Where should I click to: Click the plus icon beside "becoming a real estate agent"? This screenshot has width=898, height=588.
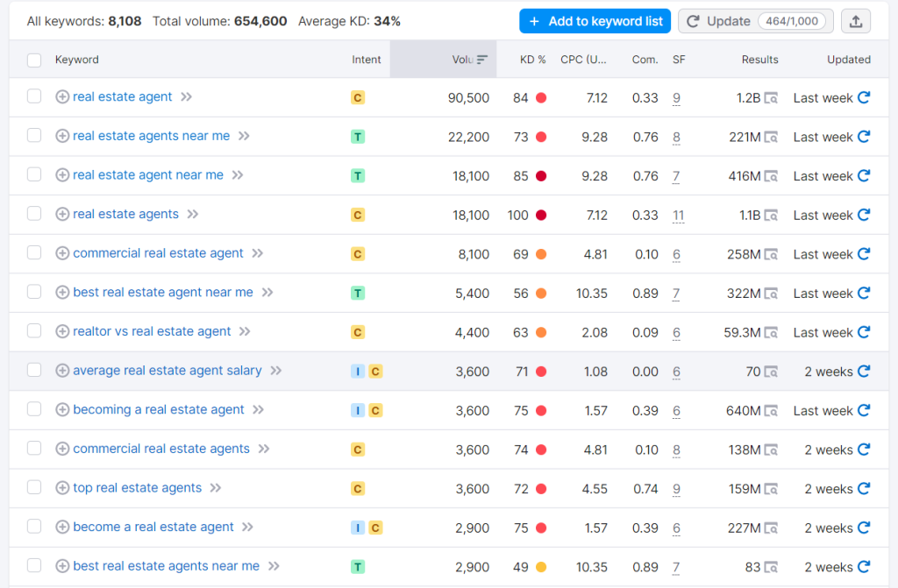(62, 409)
